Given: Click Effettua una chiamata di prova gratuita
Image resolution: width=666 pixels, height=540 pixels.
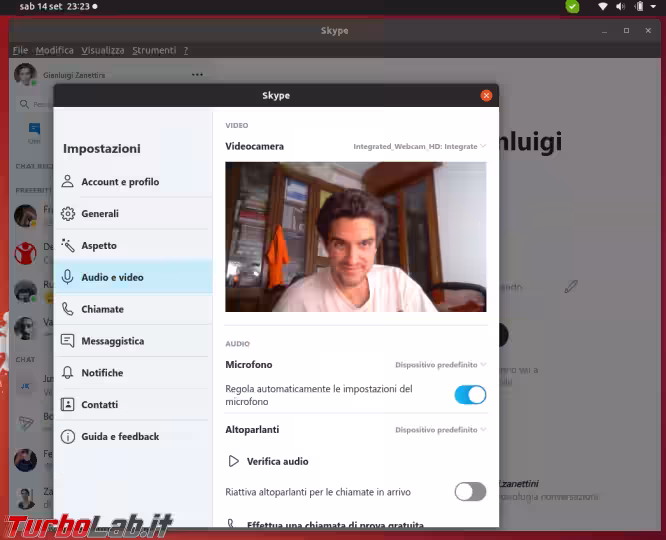Looking at the screenshot, I should coord(336,525).
